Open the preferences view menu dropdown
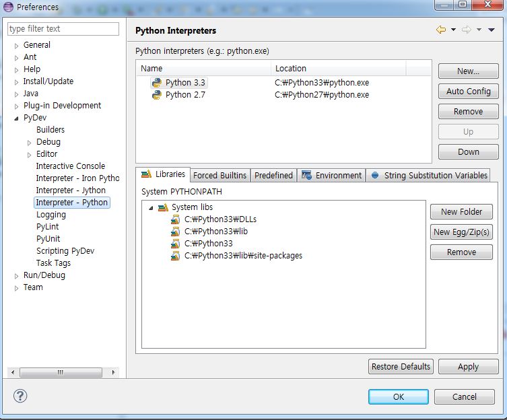This screenshot has width=507, height=420. tap(492, 30)
